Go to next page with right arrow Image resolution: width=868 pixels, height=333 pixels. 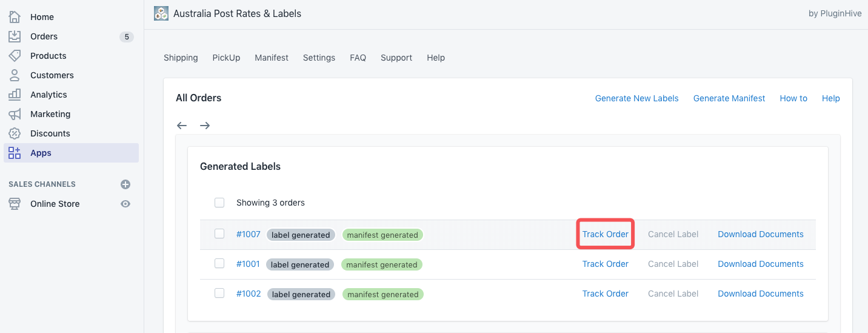[205, 126]
